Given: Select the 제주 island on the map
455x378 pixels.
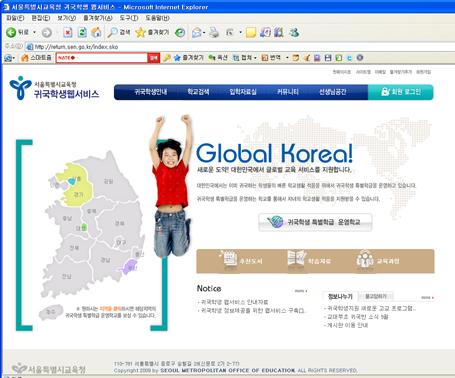Looking at the screenshot, I should click(50, 312).
